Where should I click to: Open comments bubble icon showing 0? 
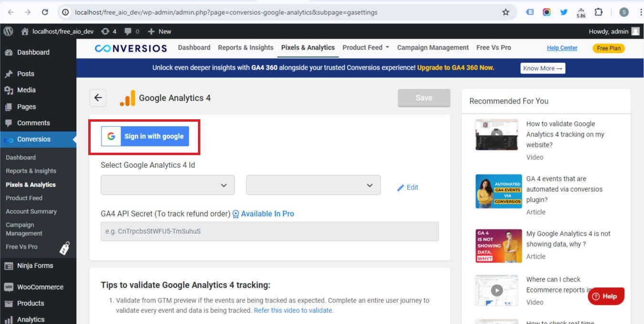tap(132, 31)
